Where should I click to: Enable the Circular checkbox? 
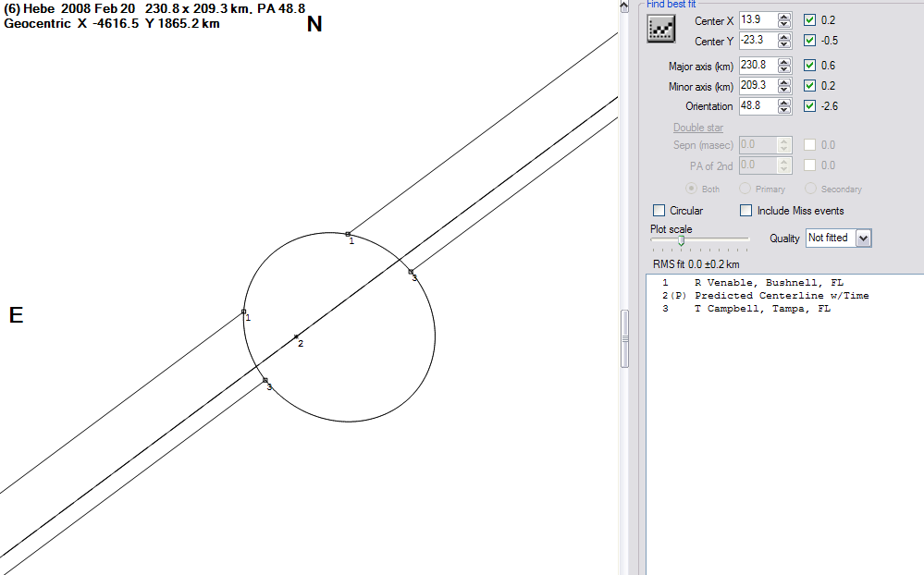click(659, 211)
